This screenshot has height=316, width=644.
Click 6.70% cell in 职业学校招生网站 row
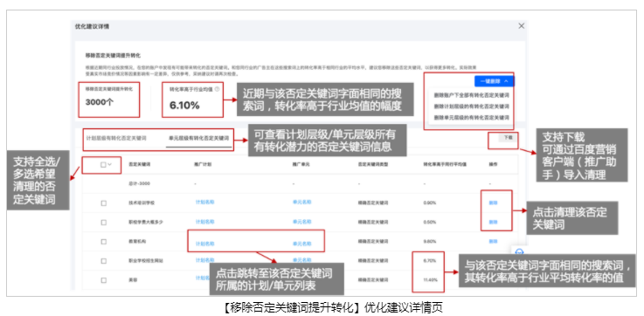point(430,261)
